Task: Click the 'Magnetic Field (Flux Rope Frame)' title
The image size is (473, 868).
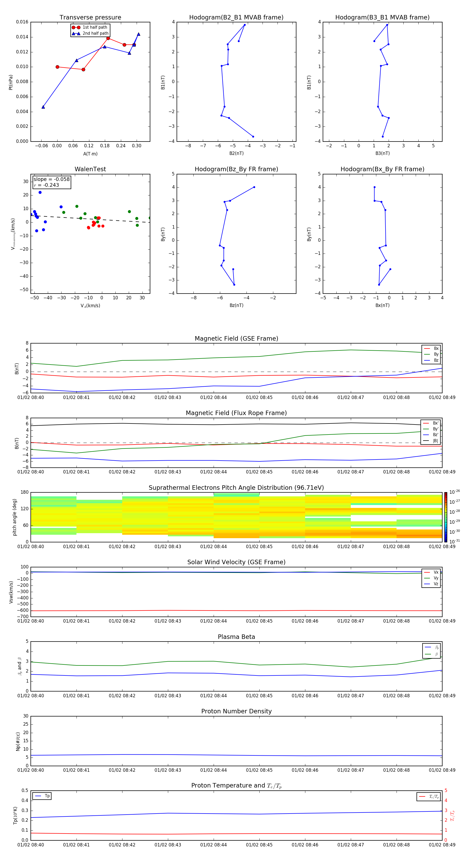Action: pyautogui.click(x=236, y=413)
